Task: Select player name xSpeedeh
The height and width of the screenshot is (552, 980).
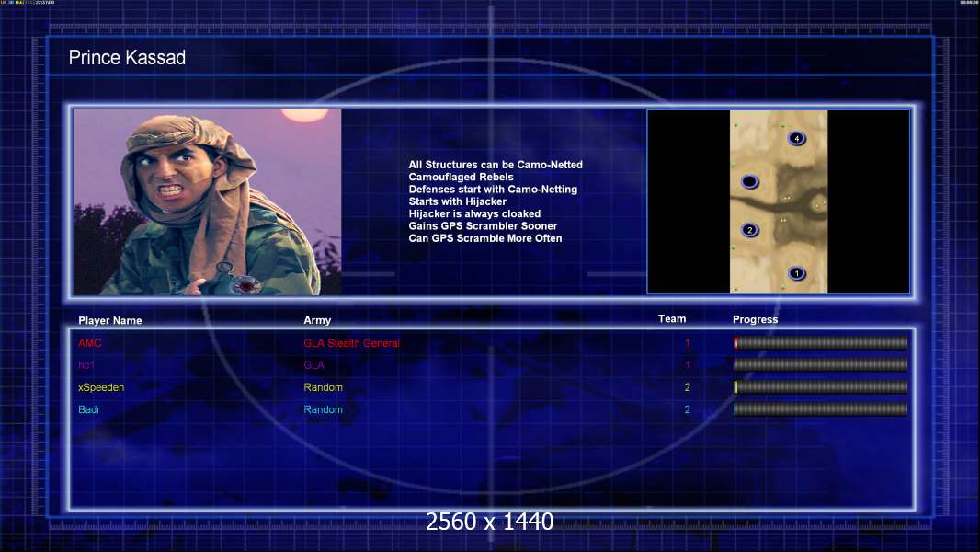Action: [101, 387]
